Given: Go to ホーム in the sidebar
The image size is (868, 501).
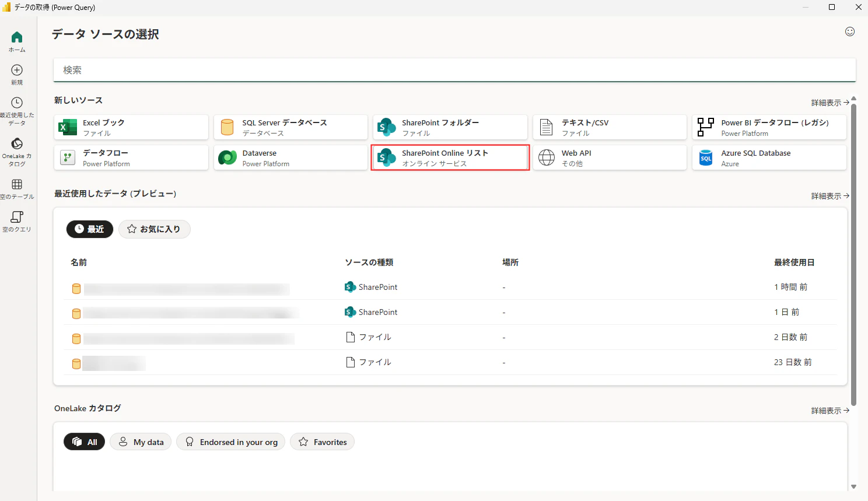Looking at the screenshot, I should coord(17,42).
